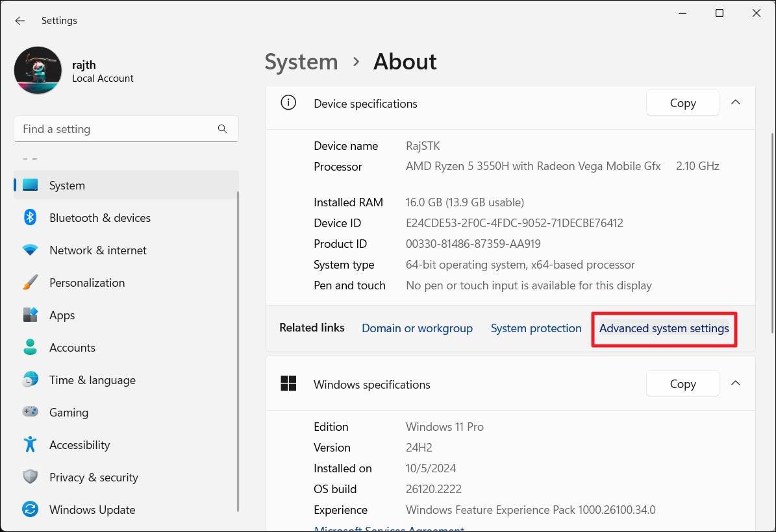
Task: Click the Personalization paintbrush icon
Action: (x=30, y=283)
